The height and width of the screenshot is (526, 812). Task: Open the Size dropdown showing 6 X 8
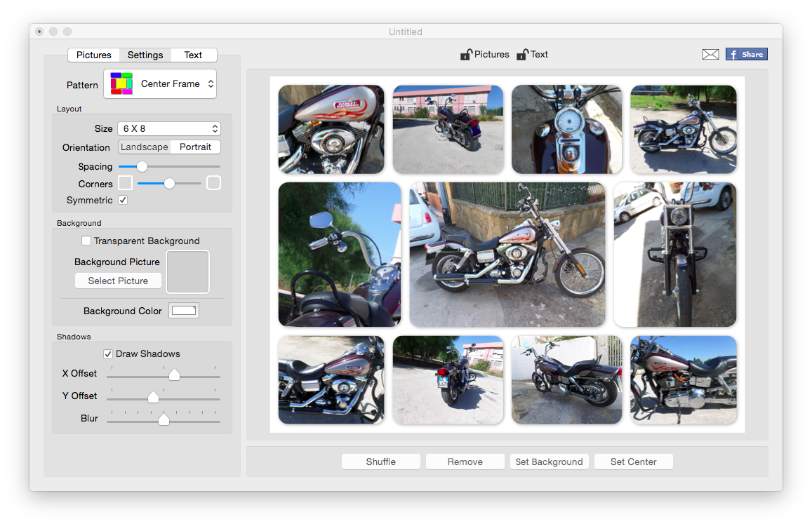(x=168, y=128)
